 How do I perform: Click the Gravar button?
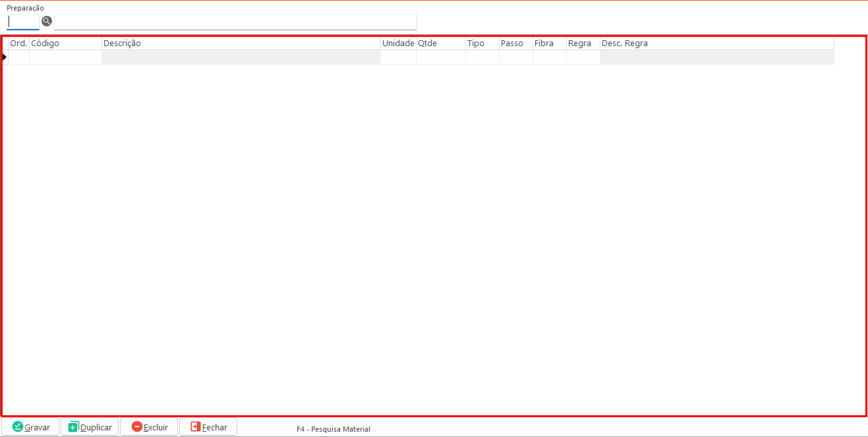pos(31,427)
